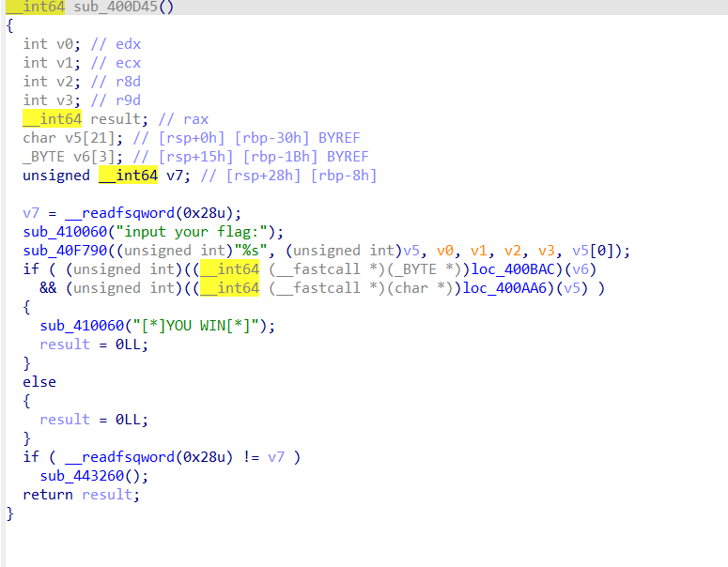Click the function name sub_400D45
This screenshot has height=567, width=728.
tap(116, 7)
